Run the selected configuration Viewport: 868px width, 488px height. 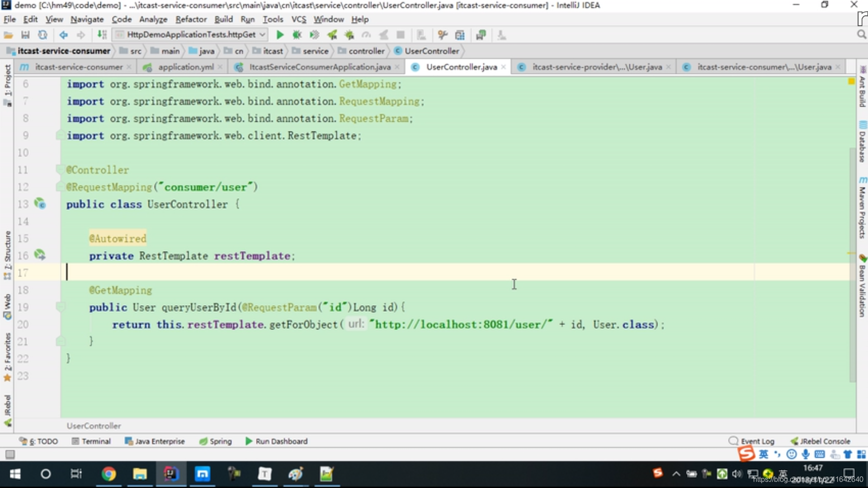[x=280, y=35]
